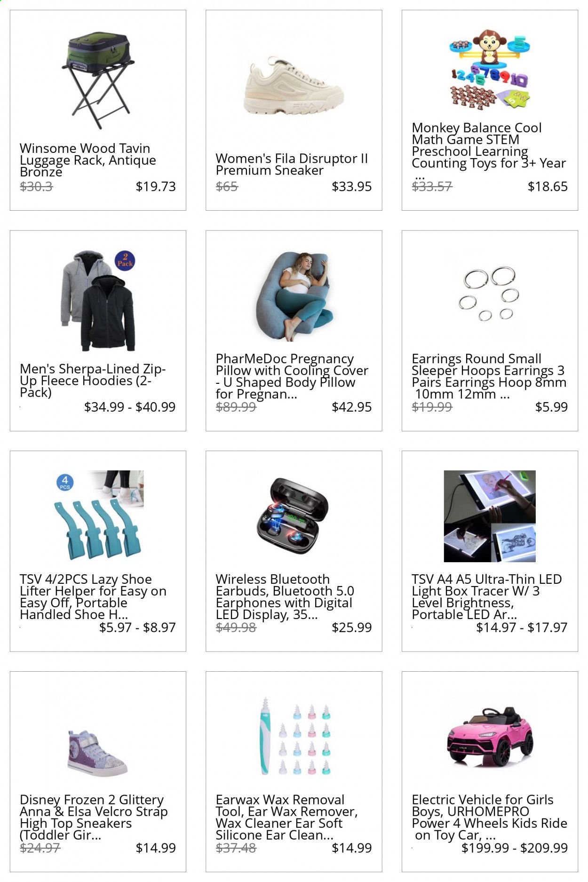This screenshot has height=882, width=588.
Task: Open the LED Light Box Tracer photo
Action: coord(490,516)
